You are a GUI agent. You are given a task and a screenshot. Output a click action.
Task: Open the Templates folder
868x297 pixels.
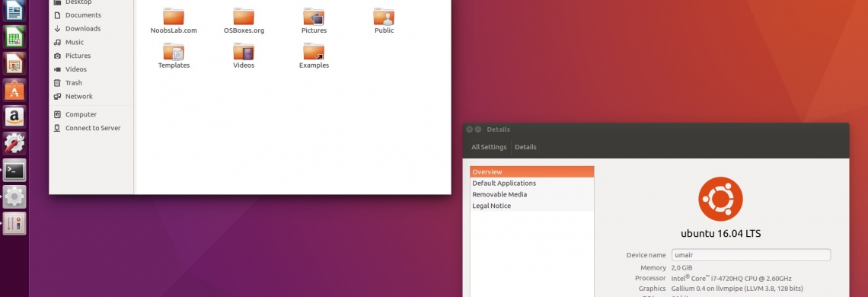(x=174, y=56)
